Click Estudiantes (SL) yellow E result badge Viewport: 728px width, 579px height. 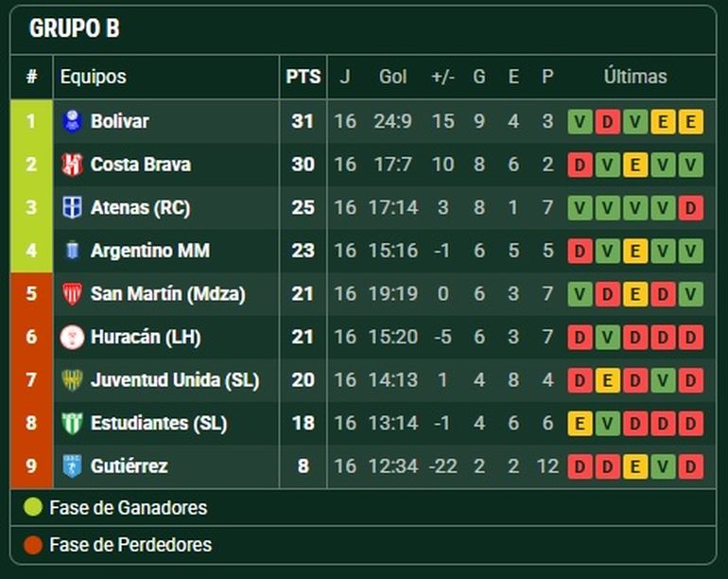click(x=580, y=423)
